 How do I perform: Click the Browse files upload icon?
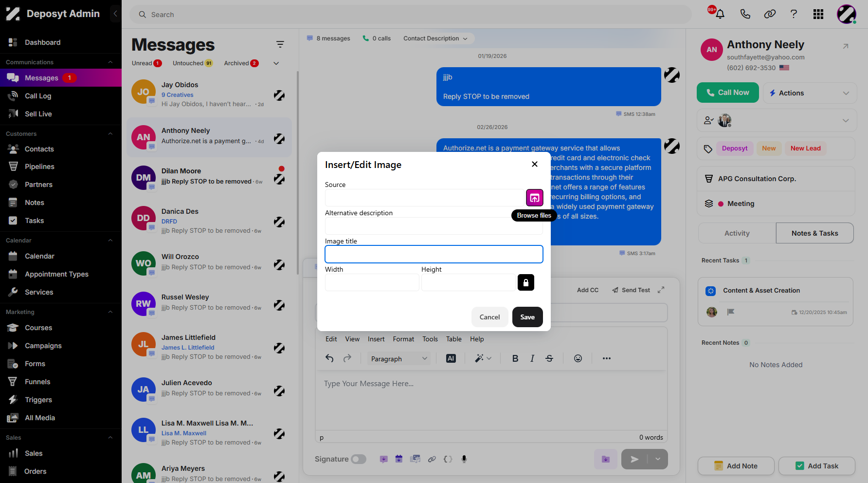pyautogui.click(x=534, y=198)
